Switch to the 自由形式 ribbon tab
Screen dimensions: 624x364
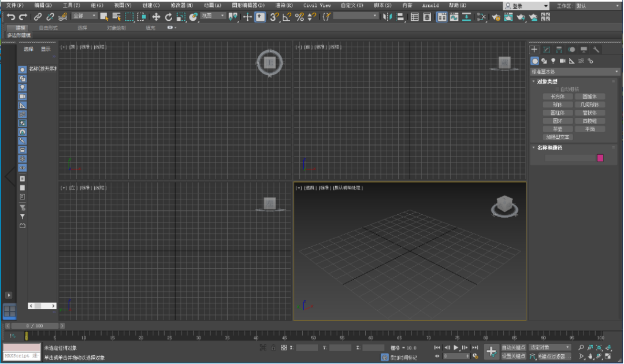(48, 28)
